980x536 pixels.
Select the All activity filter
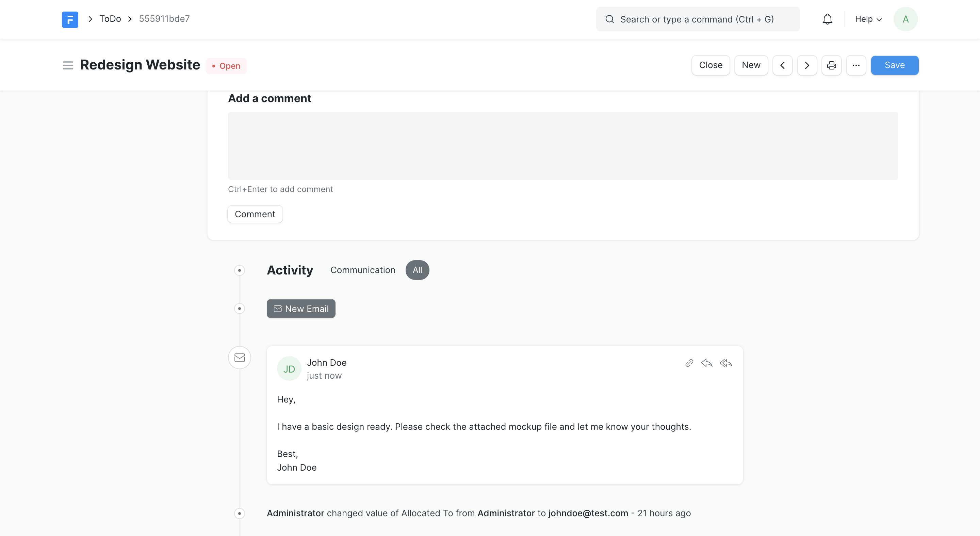click(417, 270)
